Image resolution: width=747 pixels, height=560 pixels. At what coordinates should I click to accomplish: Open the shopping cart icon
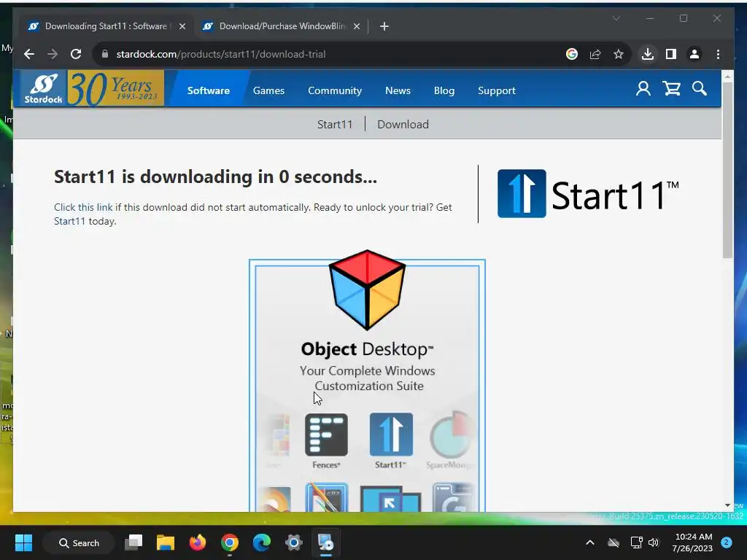pyautogui.click(x=672, y=88)
